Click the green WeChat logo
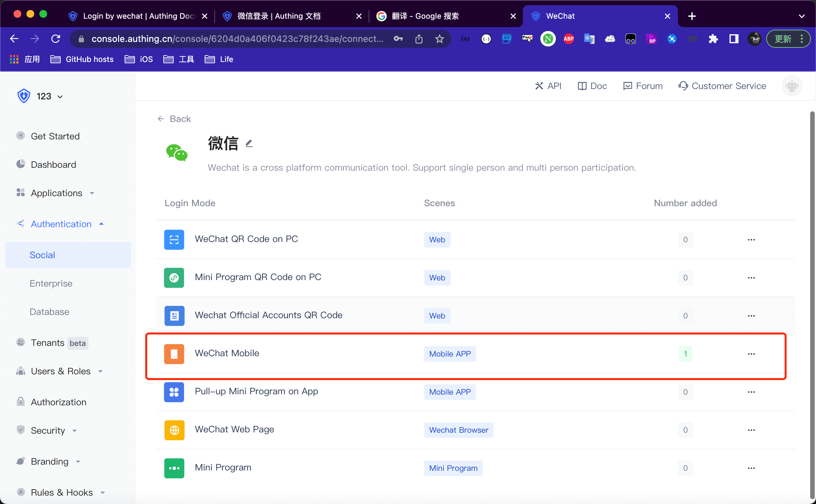The height and width of the screenshot is (504, 816). 177,153
